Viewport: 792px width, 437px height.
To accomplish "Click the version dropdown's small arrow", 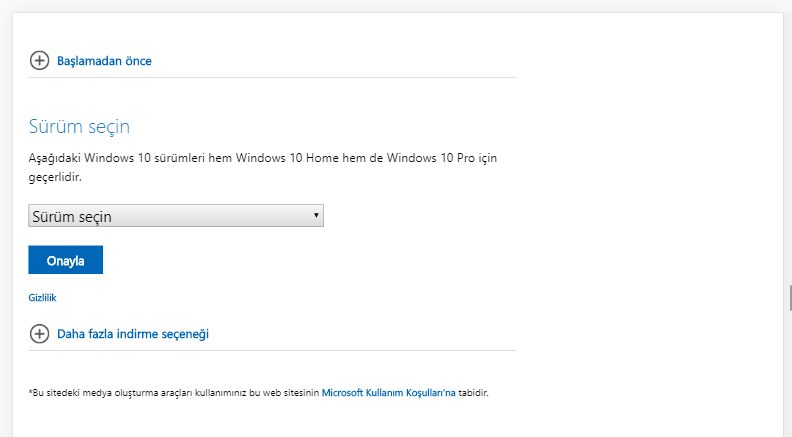I will click(316, 216).
